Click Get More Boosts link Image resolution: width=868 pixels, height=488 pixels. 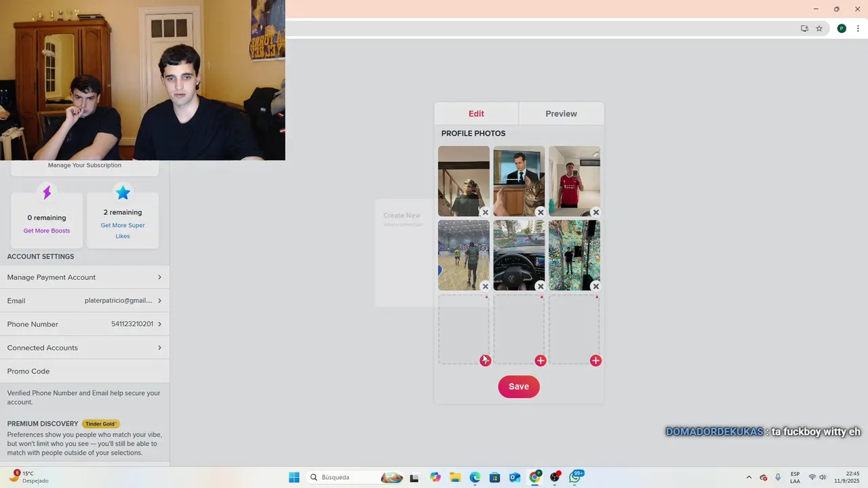[x=47, y=230]
